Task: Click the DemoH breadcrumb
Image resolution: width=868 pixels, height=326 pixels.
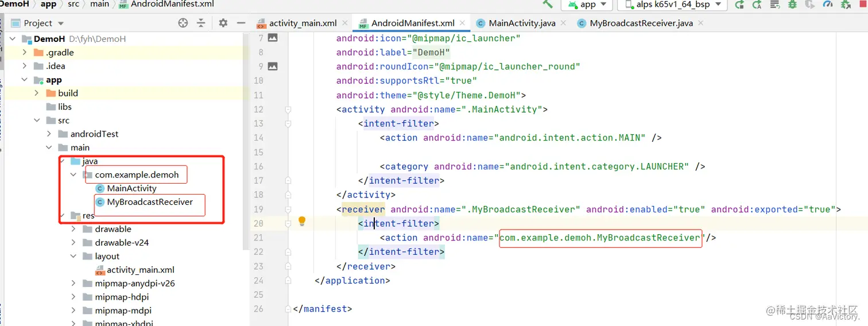Action: 15,4
